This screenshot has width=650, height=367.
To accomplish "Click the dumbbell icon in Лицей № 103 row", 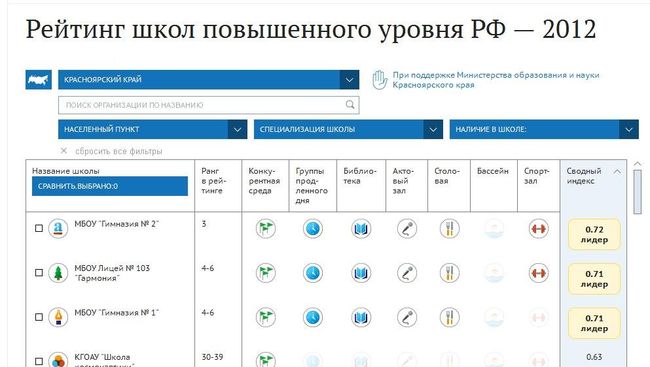I will (x=538, y=273).
